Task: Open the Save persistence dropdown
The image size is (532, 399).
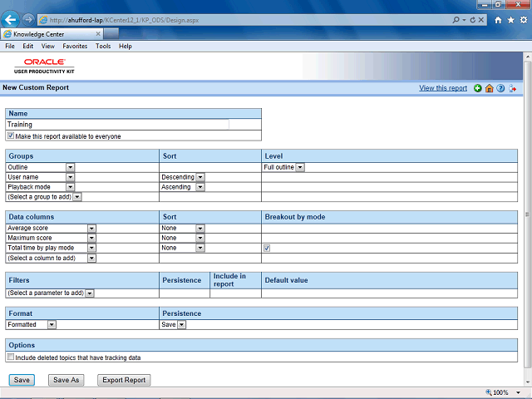Action: pyautogui.click(x=181, y=325)
